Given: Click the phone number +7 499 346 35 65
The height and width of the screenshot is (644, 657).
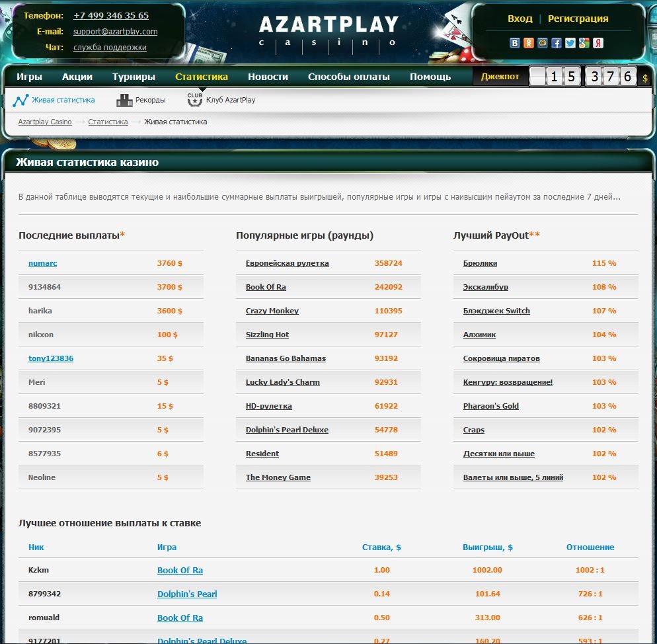Looking at the screenshot, I should pos(111,15).
